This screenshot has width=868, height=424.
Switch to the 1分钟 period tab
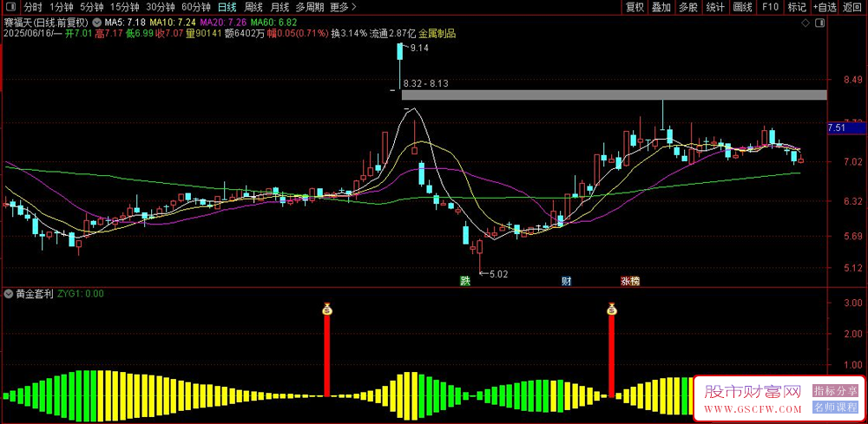[x=61, y=7]
